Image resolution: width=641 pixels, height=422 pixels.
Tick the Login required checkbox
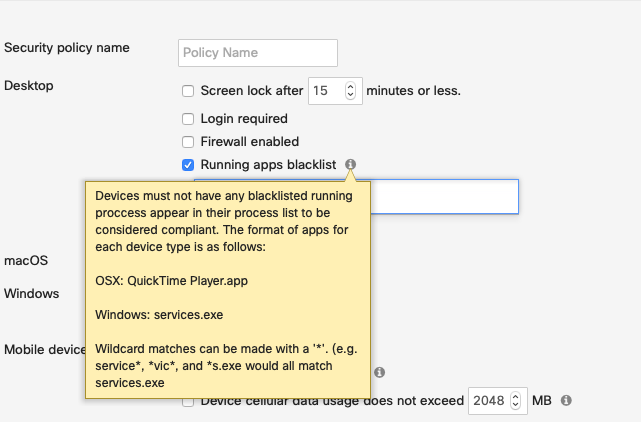[188, 119]
